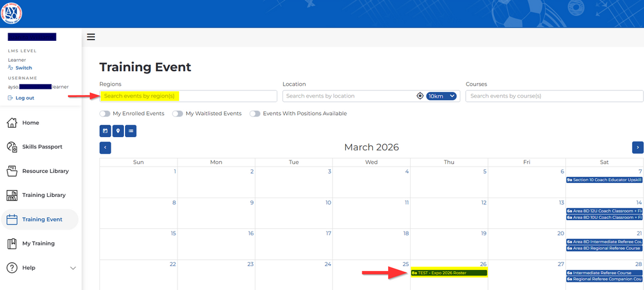Viewport: 644px width, 290px height.
Task: Click the use-my-location target icon
Action: [420, 96]
